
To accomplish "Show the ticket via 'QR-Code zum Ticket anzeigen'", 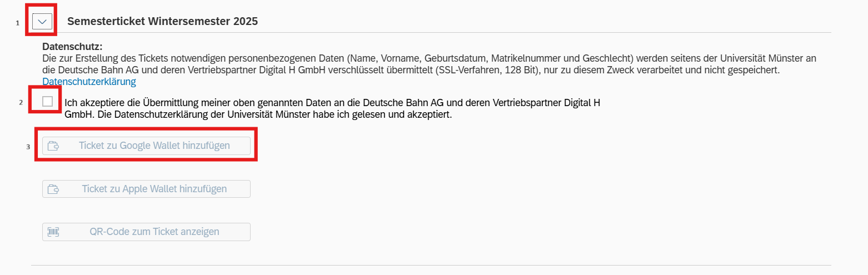I will 154,232.
